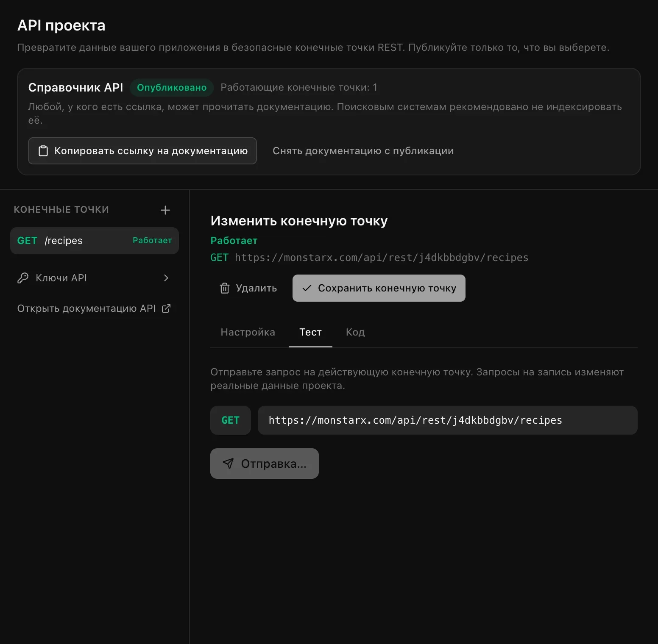Save the endpoint with Сохранить конечную точку
This screenshot has width=658, height=644.
pyautogui.click(x=379, y=288)
